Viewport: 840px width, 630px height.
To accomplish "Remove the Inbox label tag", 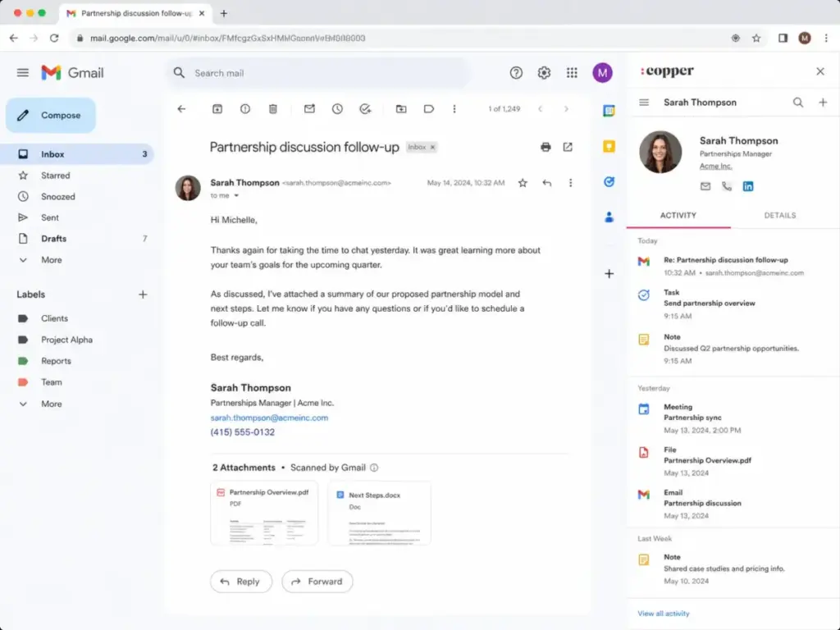I will [433, 148].
